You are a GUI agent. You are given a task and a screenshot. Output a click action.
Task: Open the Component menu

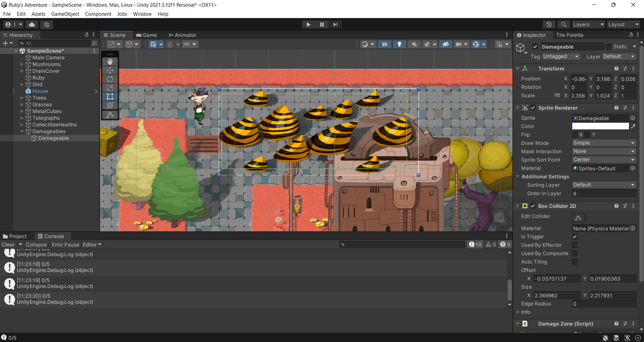(x=98, y=14)
